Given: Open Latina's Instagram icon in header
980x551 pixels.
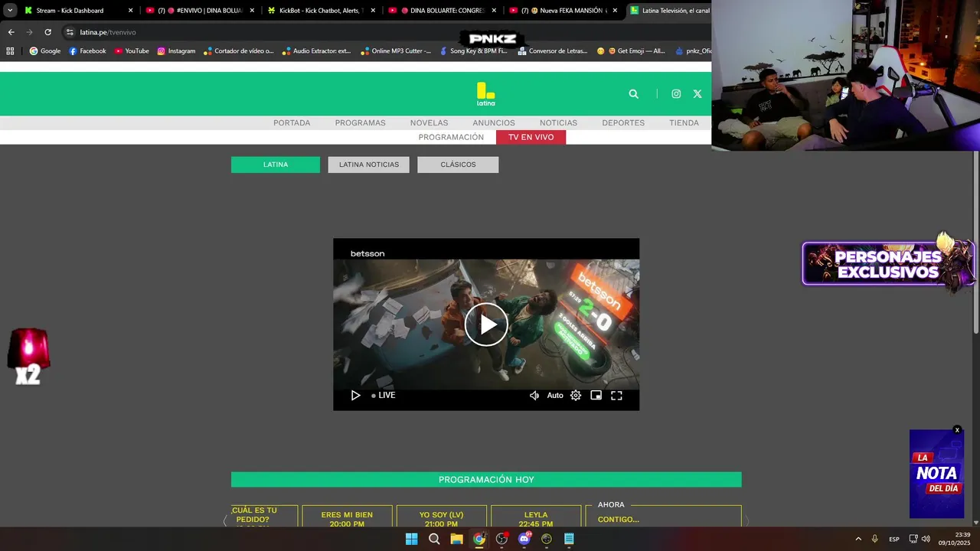Looking at the screenshot, I should click(676, 93).
